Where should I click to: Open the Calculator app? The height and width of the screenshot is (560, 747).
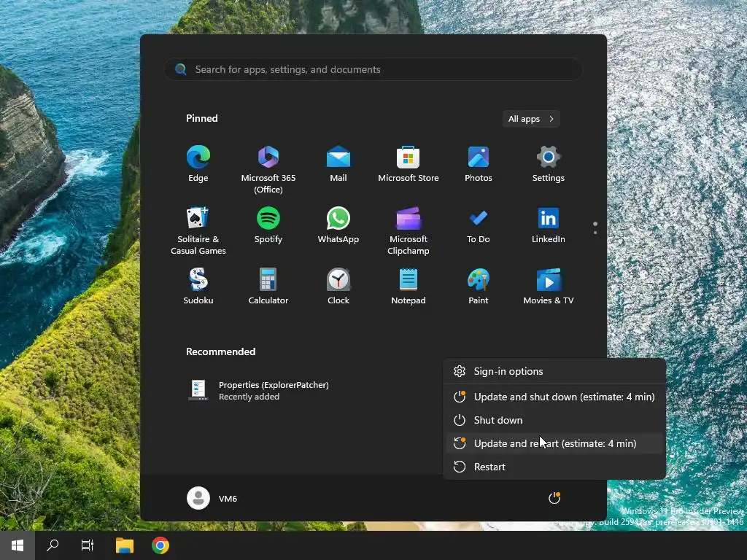pos(268,287)
